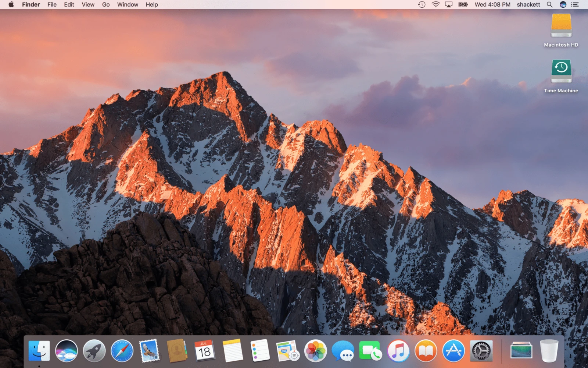Open Launchpad in the Dock

(94, 351)
